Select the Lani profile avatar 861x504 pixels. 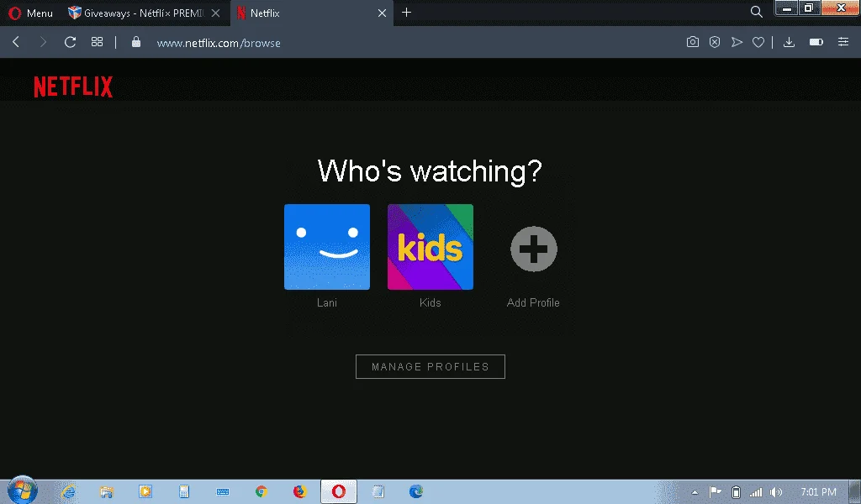(327, 247)
